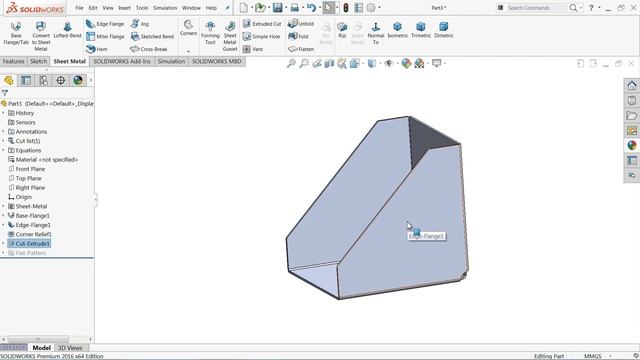Open the FeatureManager design tree tab
The height and width of the screenshot is (360, 640).
[9, 80]
